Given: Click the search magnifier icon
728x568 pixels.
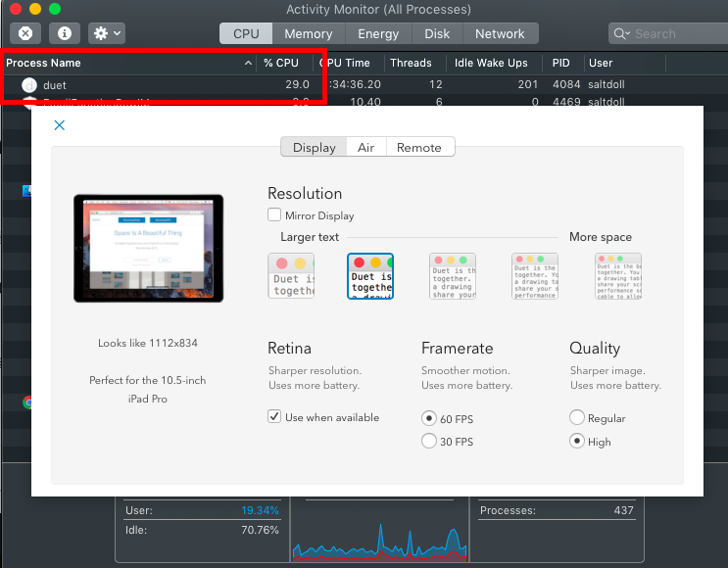Looking at the screenshot, I should tap(621, 34).
